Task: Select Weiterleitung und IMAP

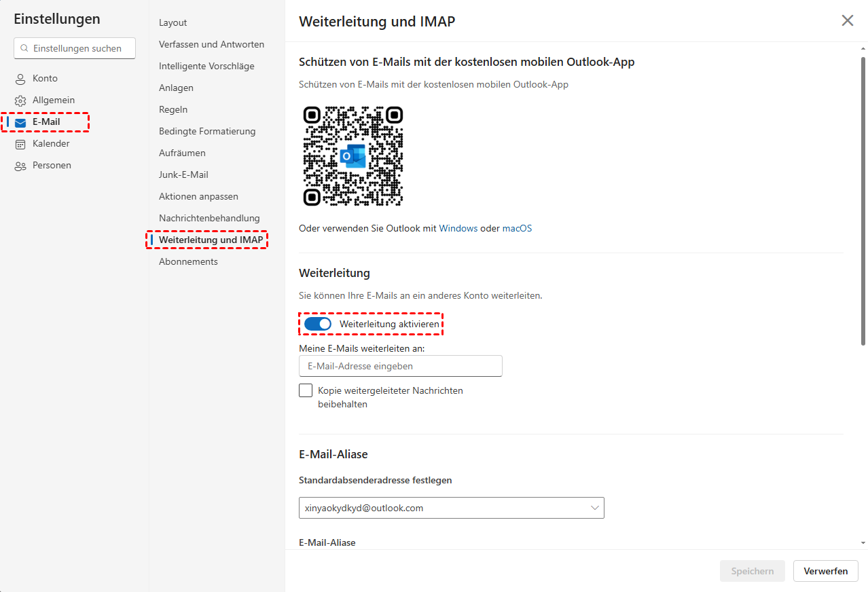Action: [211, 240]
